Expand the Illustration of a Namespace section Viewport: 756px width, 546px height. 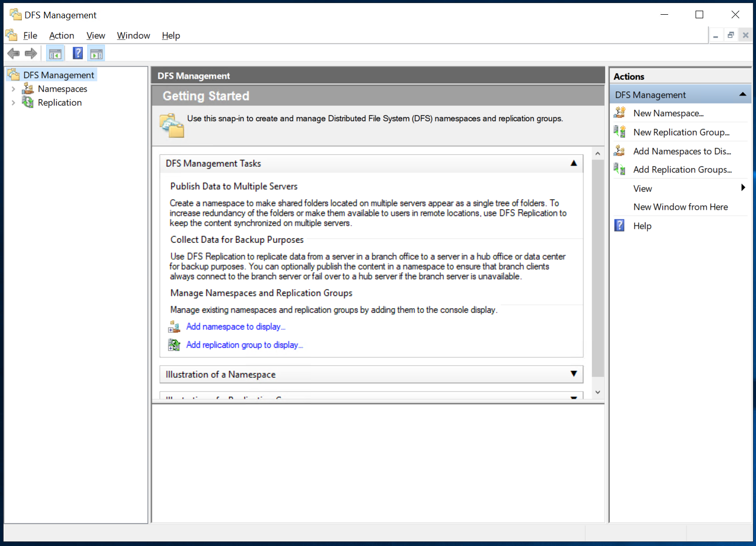tap(574, 374)
